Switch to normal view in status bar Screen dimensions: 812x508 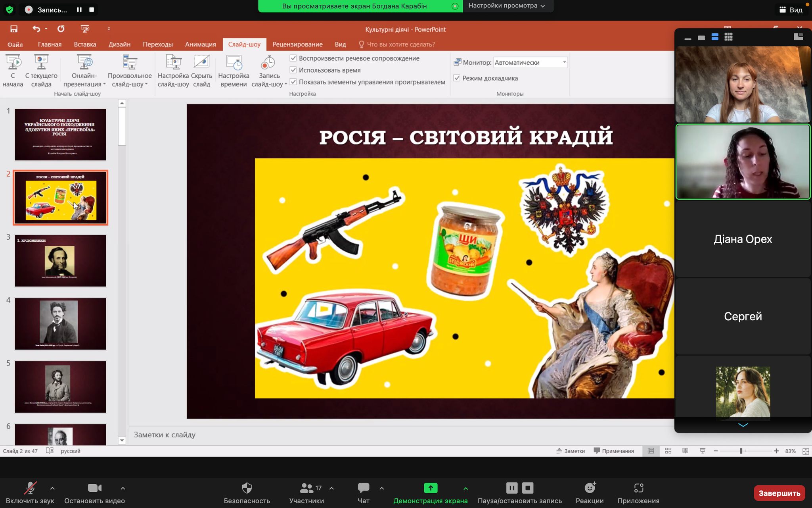(x=651, y=451)
